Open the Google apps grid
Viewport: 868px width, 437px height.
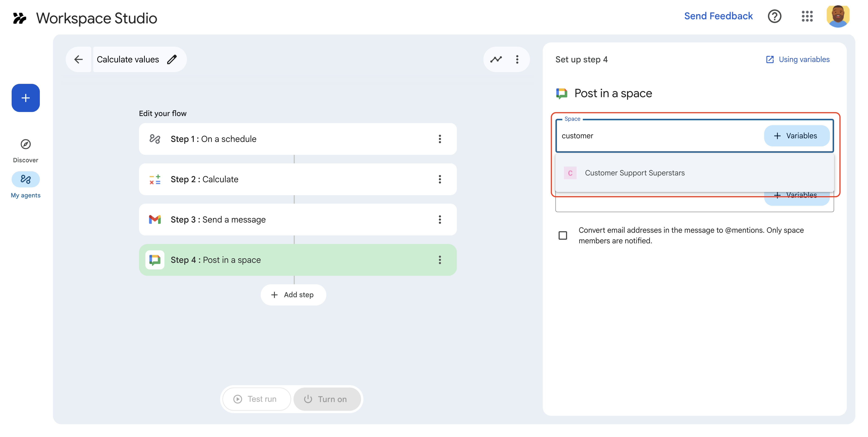(x=807, y=16)
